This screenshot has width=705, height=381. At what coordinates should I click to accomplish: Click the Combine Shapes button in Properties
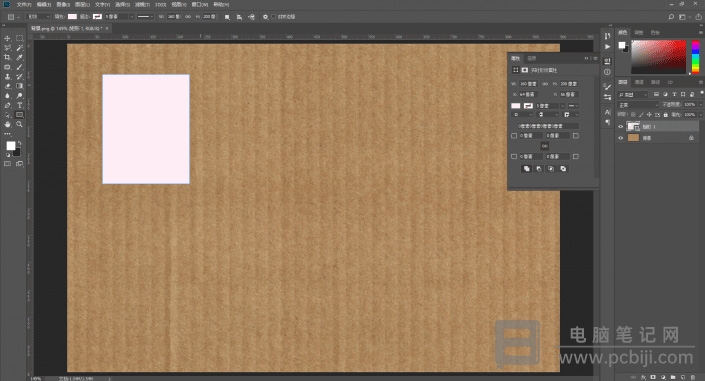point(526,169)
